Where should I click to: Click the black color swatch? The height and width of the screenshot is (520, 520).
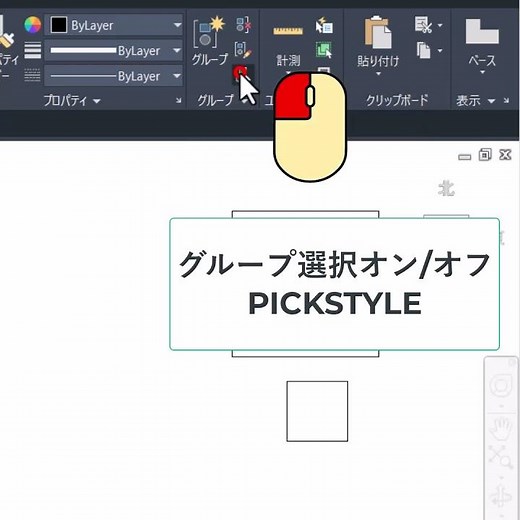tap(59, 25)
